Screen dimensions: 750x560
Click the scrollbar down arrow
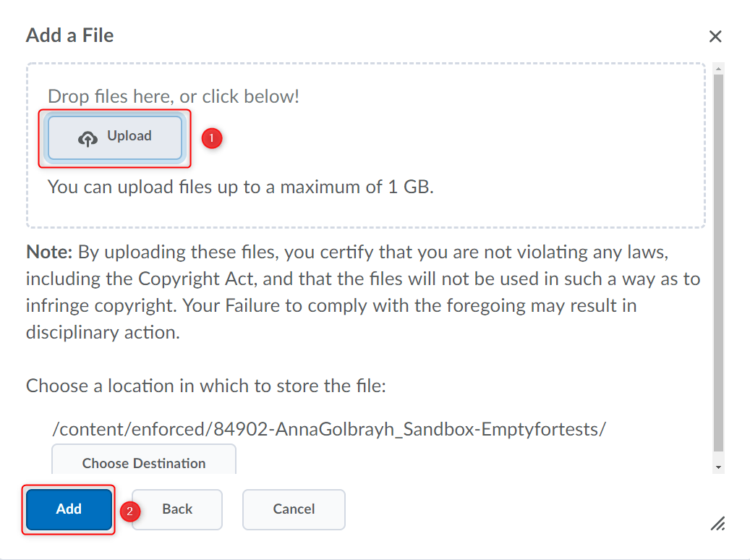(x=718, y=467)
